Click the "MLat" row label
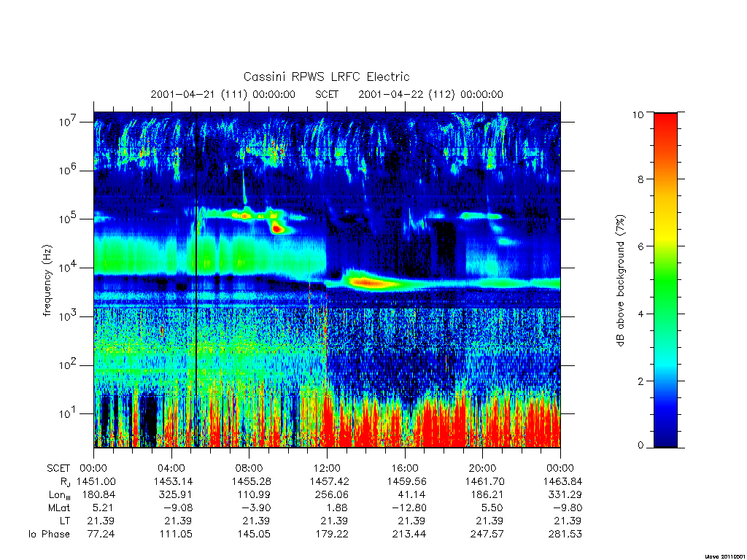747x560 pixels. (59, 507)
